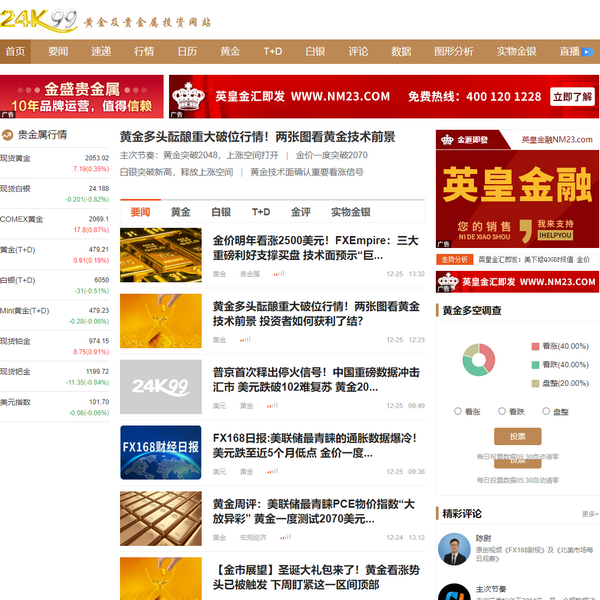
Task: Open the 图形分析 navigation menu
Action: pos(453,51)
